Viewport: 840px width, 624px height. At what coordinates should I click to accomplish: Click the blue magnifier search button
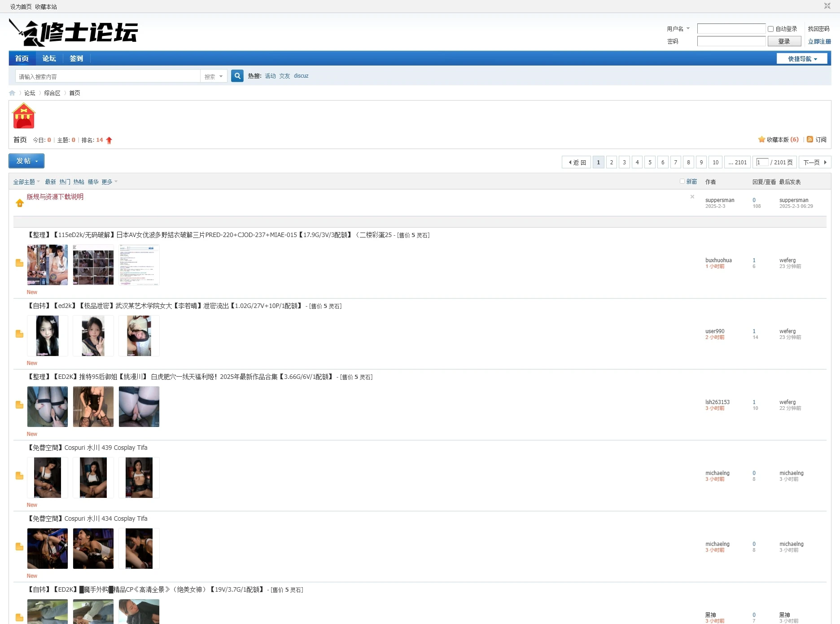pos(237,76)
